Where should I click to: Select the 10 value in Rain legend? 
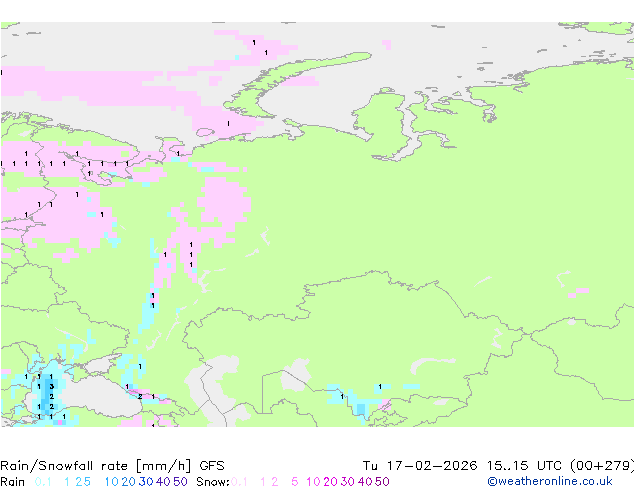coord(112,482)
